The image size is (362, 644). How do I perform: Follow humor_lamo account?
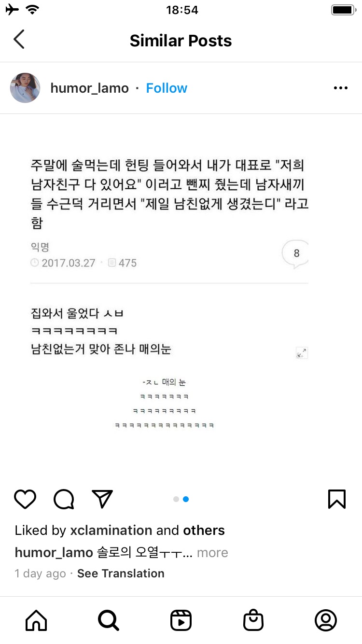[x=167, y=88]
